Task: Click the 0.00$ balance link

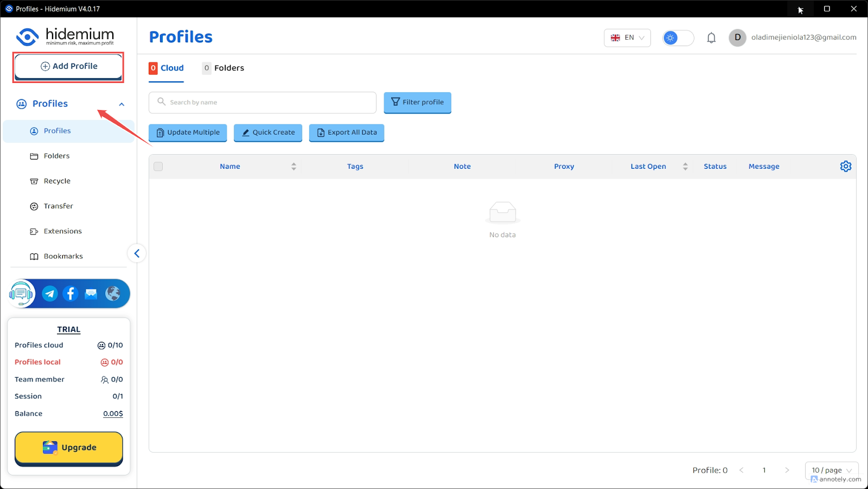Action: pyautogui.click(x=113, y=414)
